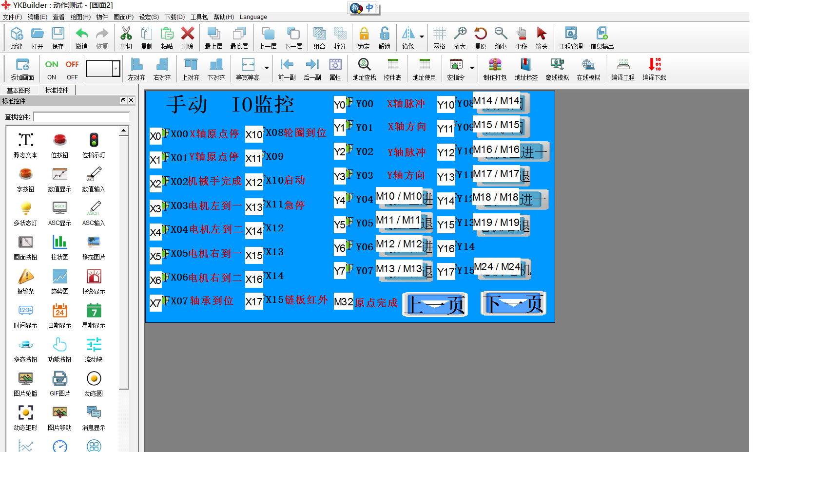Screen dimensions: 813x504
Task: Float the 标准控件 panel
Action: click(x=123, y=100)
